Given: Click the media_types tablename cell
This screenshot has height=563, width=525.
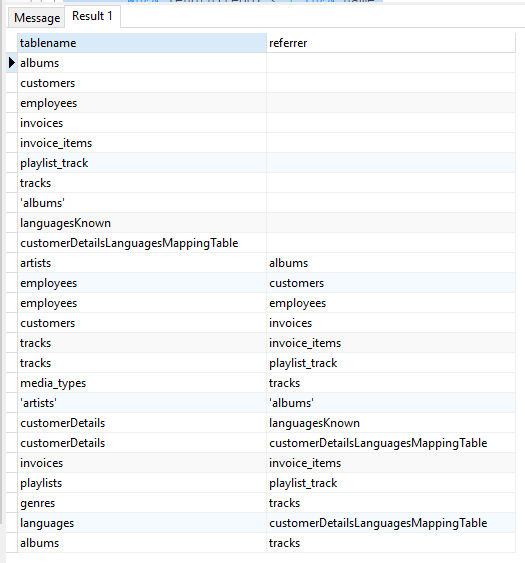Looking at the screenshot, I should click(x=142, y=383).
